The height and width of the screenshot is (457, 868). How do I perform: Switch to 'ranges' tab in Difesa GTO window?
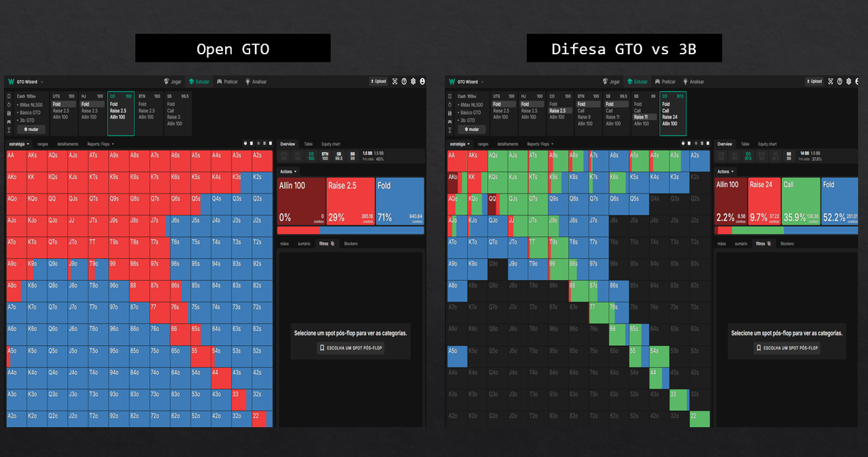pyautogui.click(x=482, y=144)
